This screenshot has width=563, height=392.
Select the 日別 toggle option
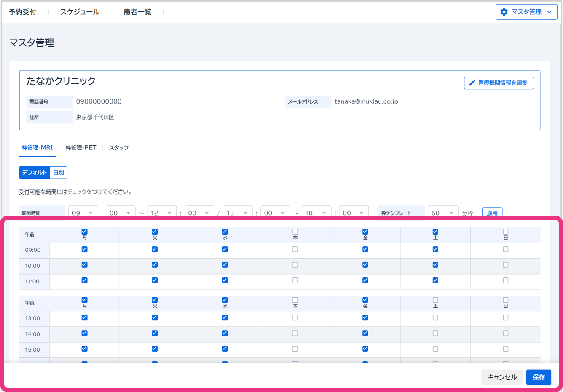tap(59, 173)
